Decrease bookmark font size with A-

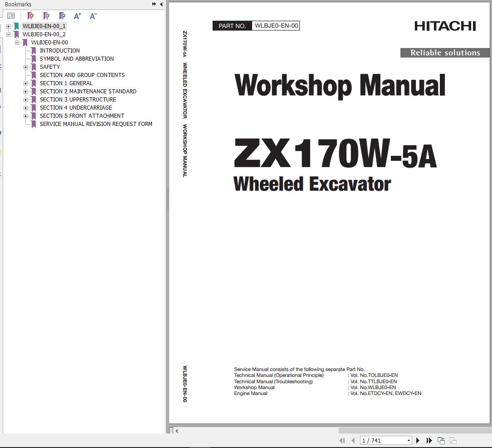point(93,16)
